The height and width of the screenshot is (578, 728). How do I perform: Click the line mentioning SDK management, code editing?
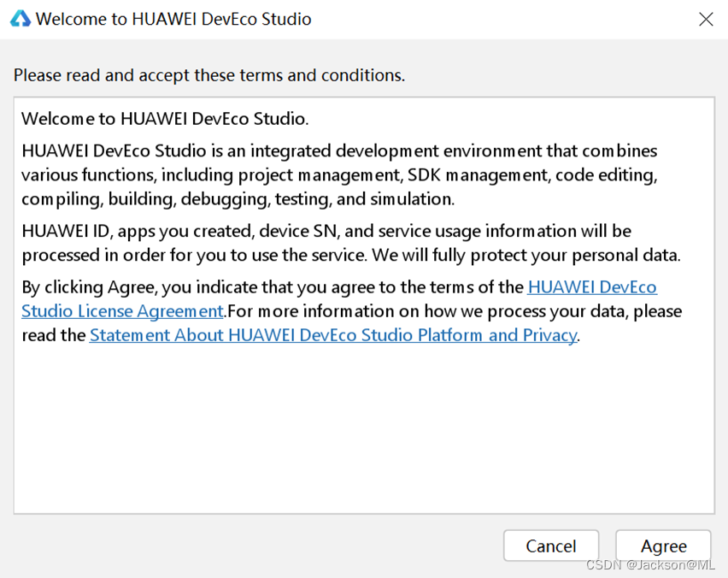point(339,175)
